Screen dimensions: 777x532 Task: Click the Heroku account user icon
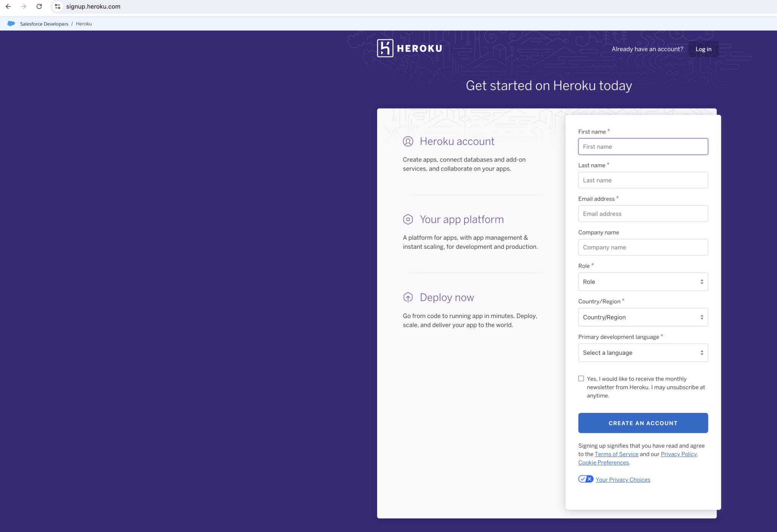pyautogui.click(x=408, y=142)
